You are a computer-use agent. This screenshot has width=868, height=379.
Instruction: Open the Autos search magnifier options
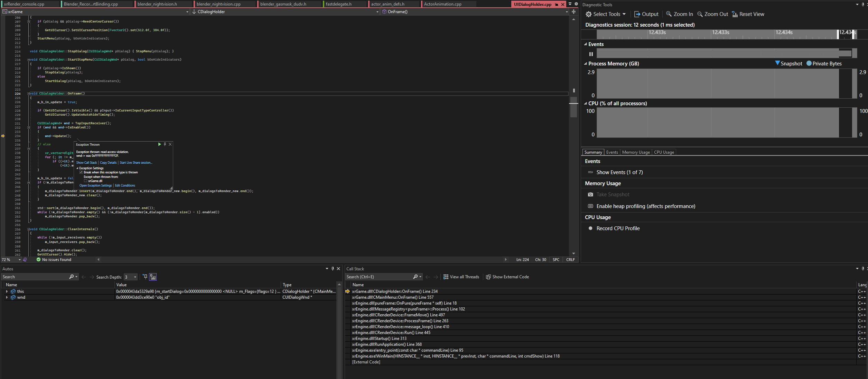pos(72,277)
